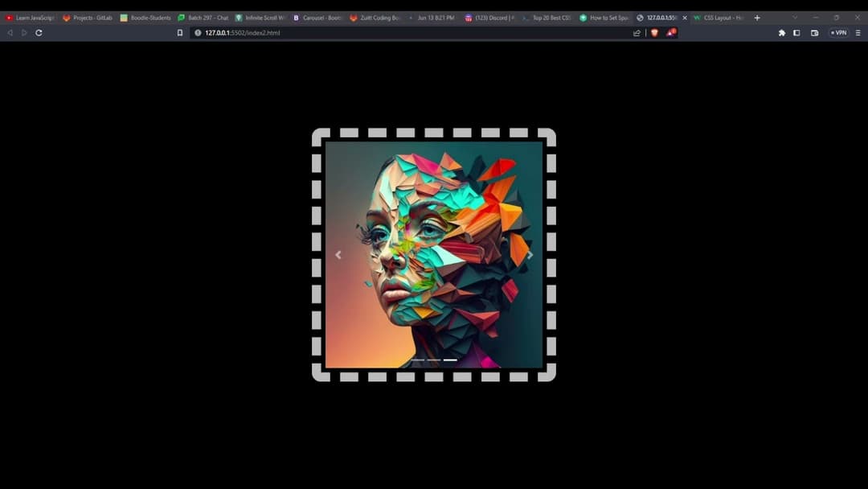Open the browser hamburger menu

(x=858, y=33)
